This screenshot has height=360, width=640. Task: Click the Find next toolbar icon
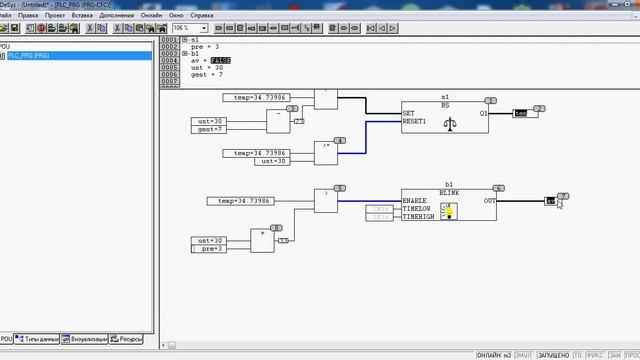tap(162, 28)
